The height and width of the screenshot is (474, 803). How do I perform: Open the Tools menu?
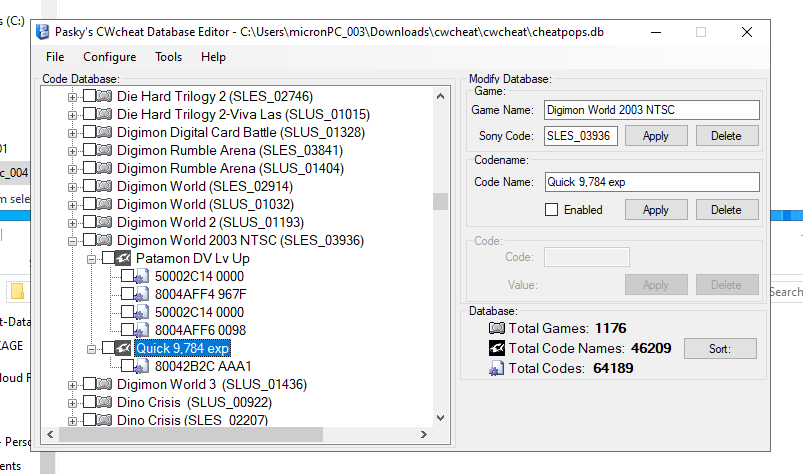(168, 57)
